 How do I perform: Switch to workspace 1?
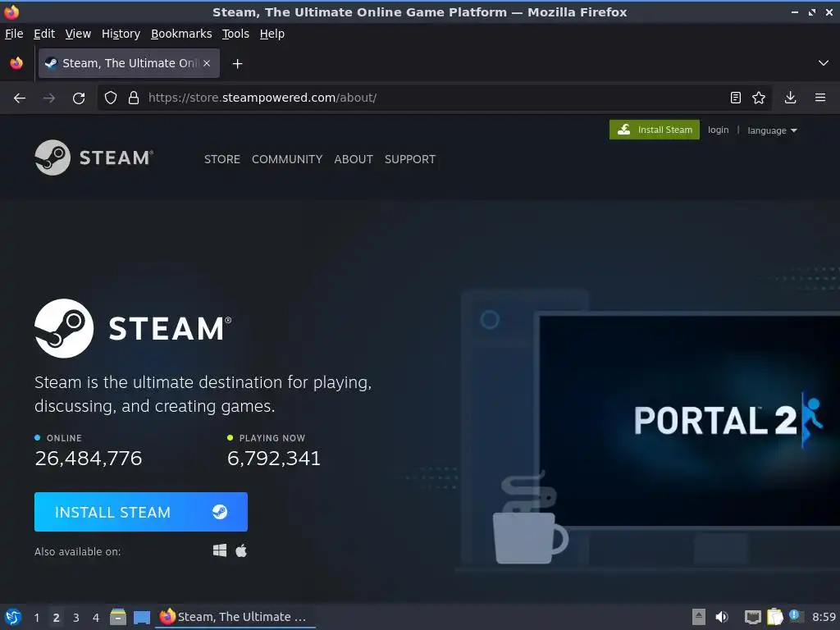pyautogui.click(x=36, y=617)
